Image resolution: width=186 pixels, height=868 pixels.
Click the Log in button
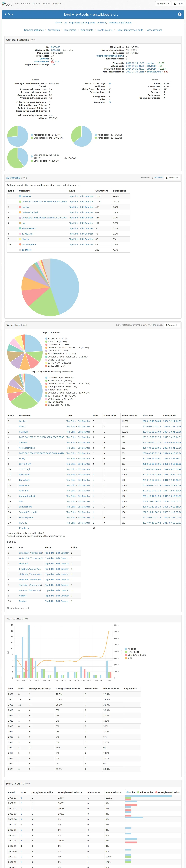[178, 4]
